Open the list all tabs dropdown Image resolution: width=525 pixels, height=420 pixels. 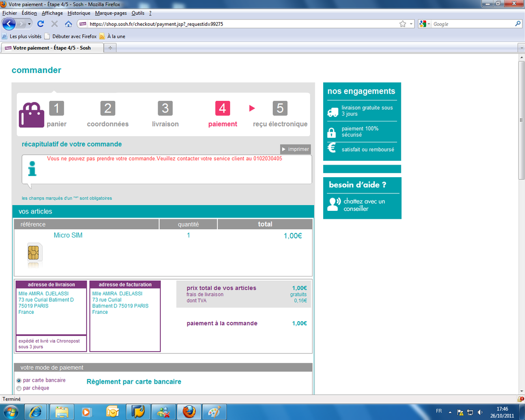pyautogui.click(x=521, y=48)
